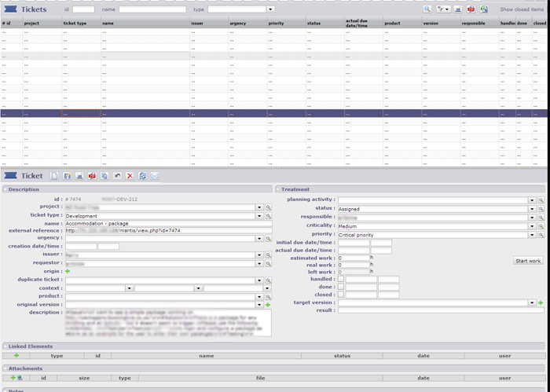Click the red X delete ticket icon
Viewport: 550px width, 392px height.
pyautogui.click(x=130, y=176)
